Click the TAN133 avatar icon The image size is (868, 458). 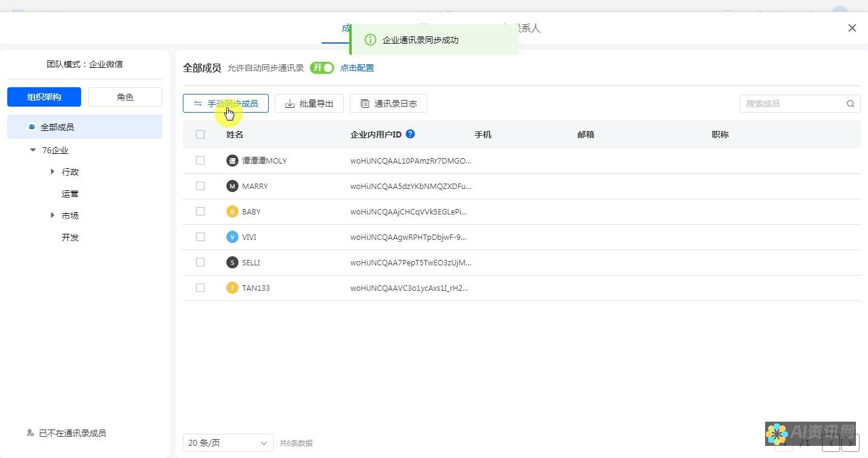[x=232, y=288]
